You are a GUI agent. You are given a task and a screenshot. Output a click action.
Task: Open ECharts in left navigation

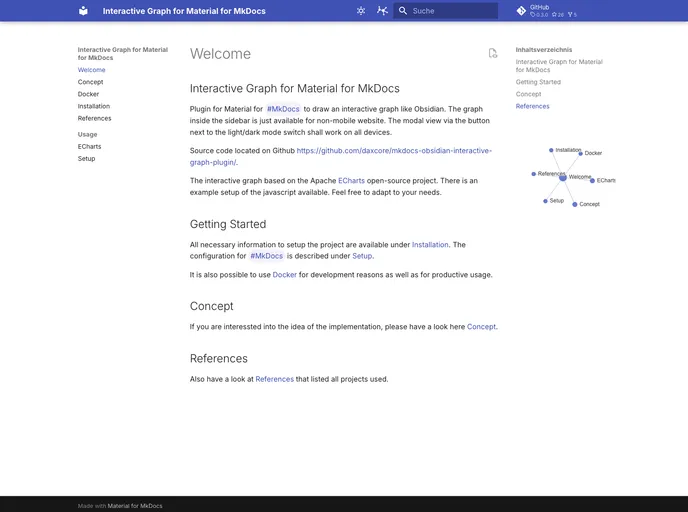[x=90, y=147]
